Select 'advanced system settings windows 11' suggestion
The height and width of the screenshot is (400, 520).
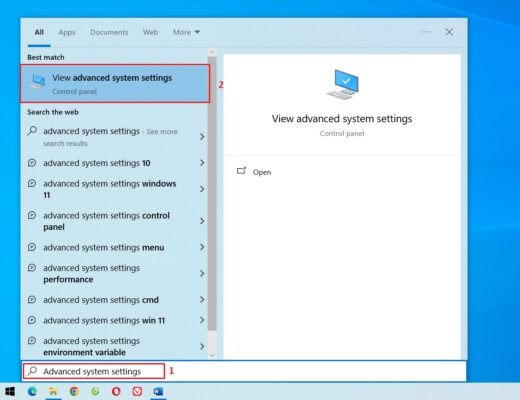[114, 189]
